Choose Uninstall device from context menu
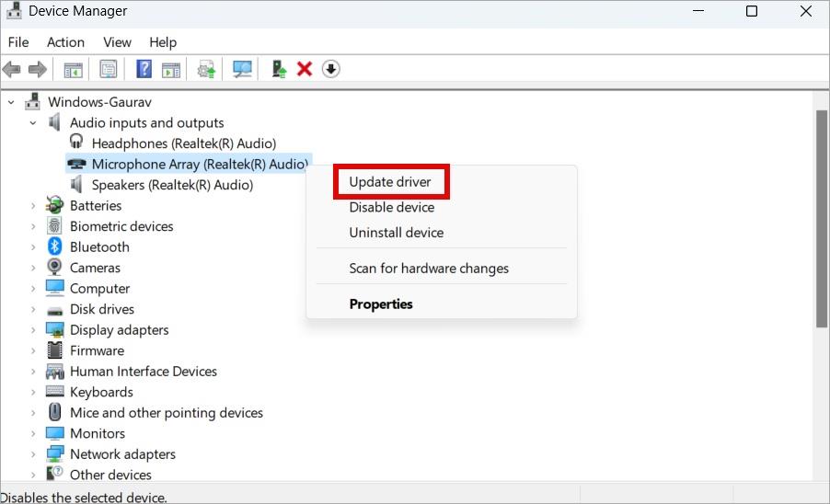The width and height of the screenshot is (830, 504). point(397,233)
